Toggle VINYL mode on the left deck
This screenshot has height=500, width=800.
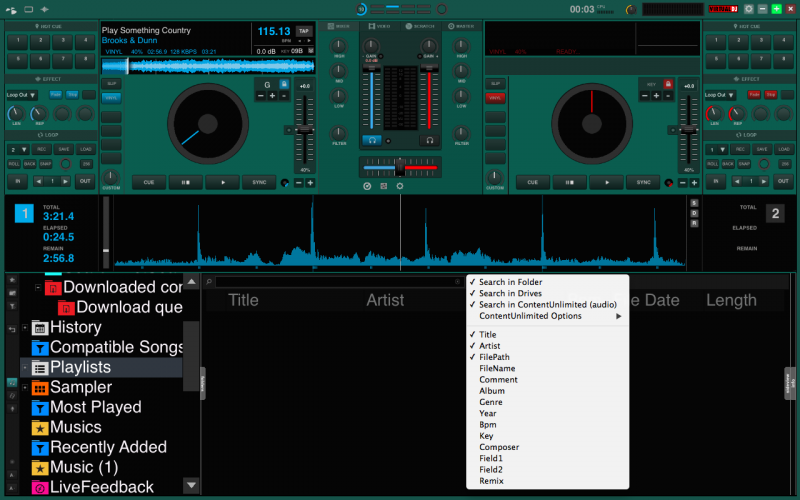click(x=110, y=98)
